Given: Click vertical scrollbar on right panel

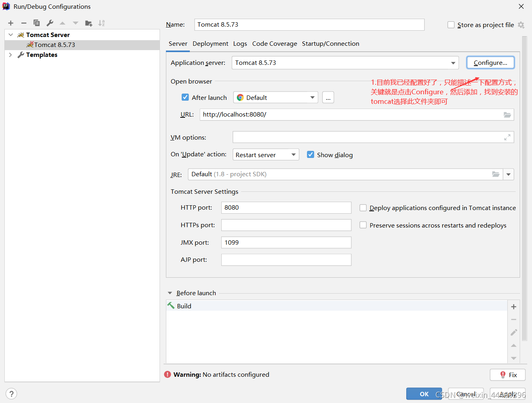Looking at the screenshot, I should [x=524, y=188].
